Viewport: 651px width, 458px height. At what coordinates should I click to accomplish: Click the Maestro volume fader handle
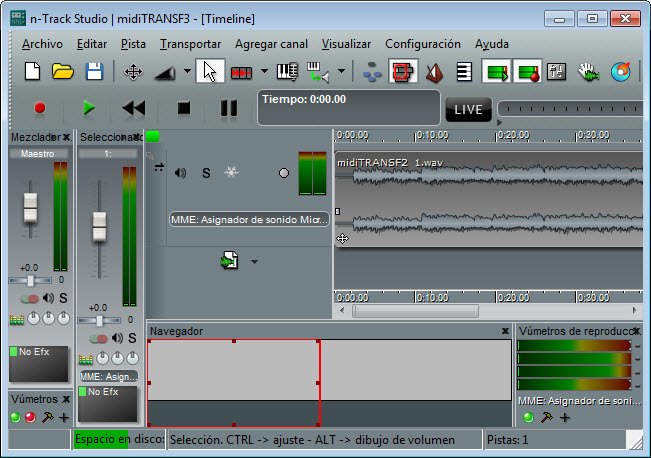tap(30, 208)
